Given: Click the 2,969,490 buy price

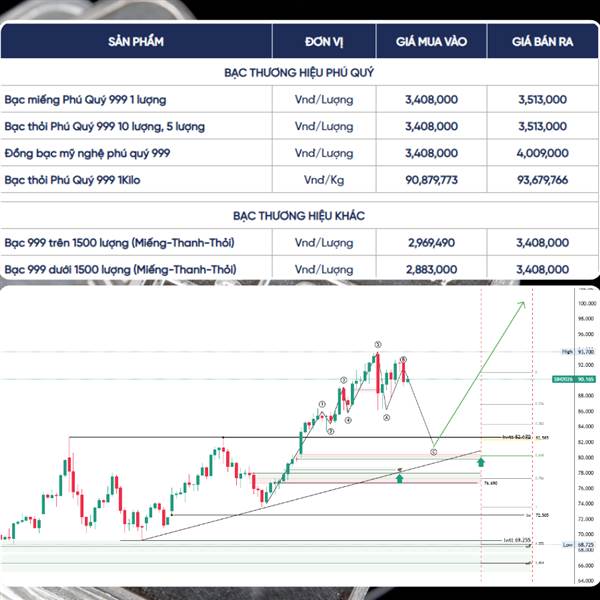Looking at the screenshot, I should pos(431,243).
